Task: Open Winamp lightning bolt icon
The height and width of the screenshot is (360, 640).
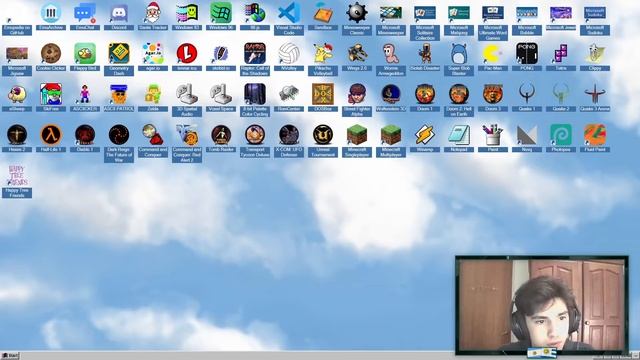Action: coord(425,135)
